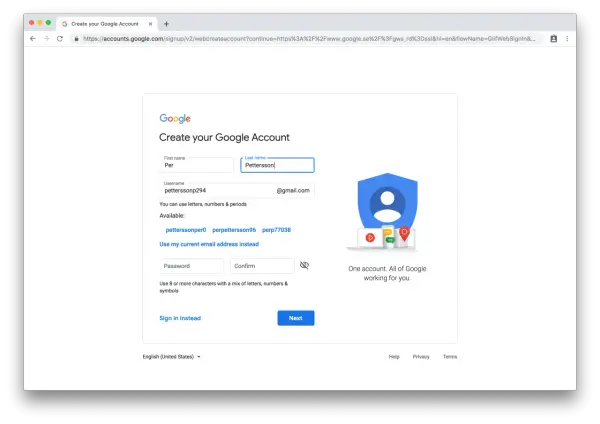This screenshot has width=600, height=424.
Task: Click the First name field
Action: [196, 165]
